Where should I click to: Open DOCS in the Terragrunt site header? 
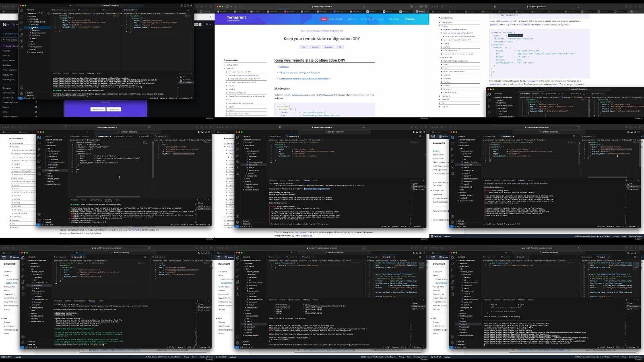pos(381,19)
